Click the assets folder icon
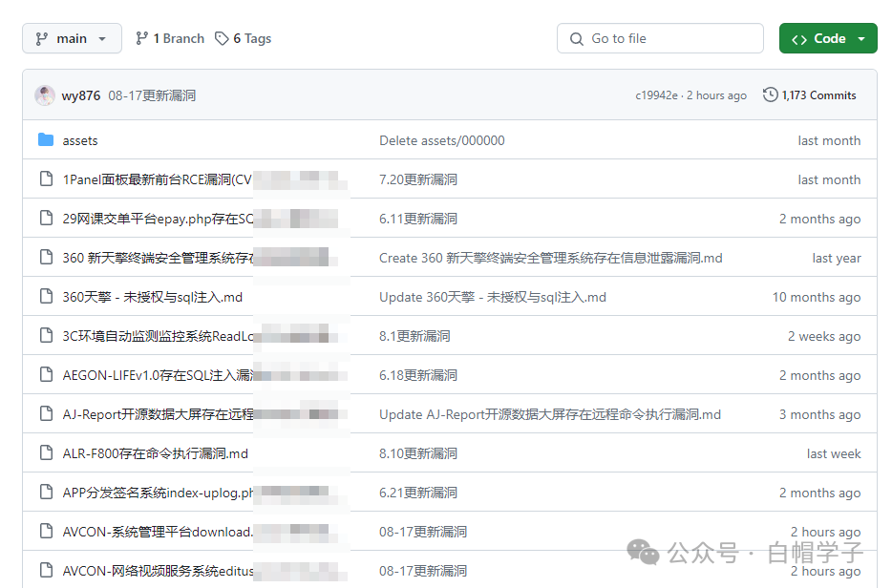The height and width of the screenshot is (588, 892). [x=46, y=139]
